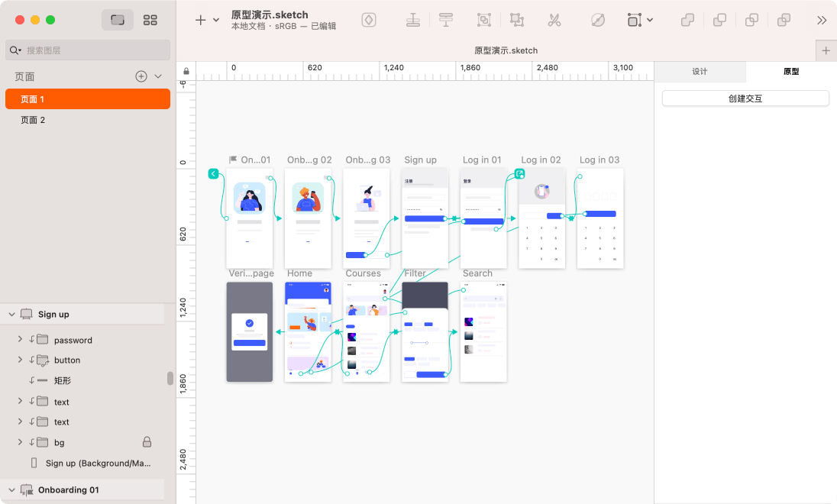Click the circle-with-slash toolbar icon

pos(598,21)
